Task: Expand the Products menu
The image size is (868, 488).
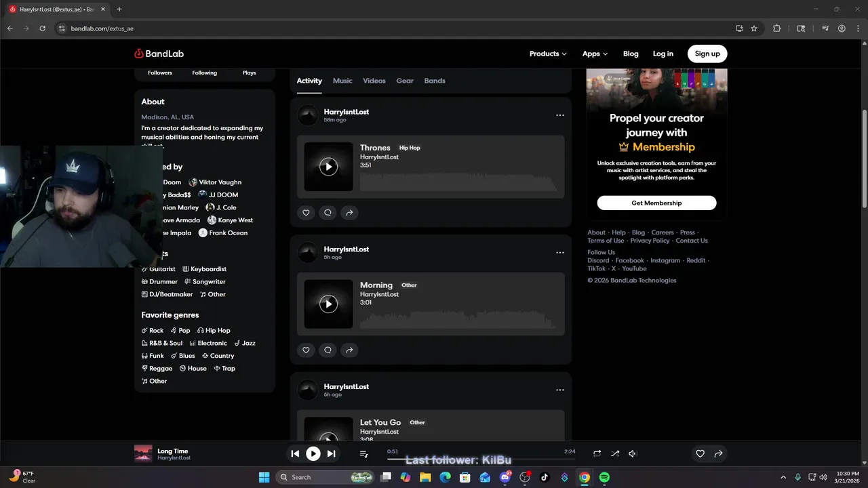Action: pyautogui.click(x=548, y=54)
